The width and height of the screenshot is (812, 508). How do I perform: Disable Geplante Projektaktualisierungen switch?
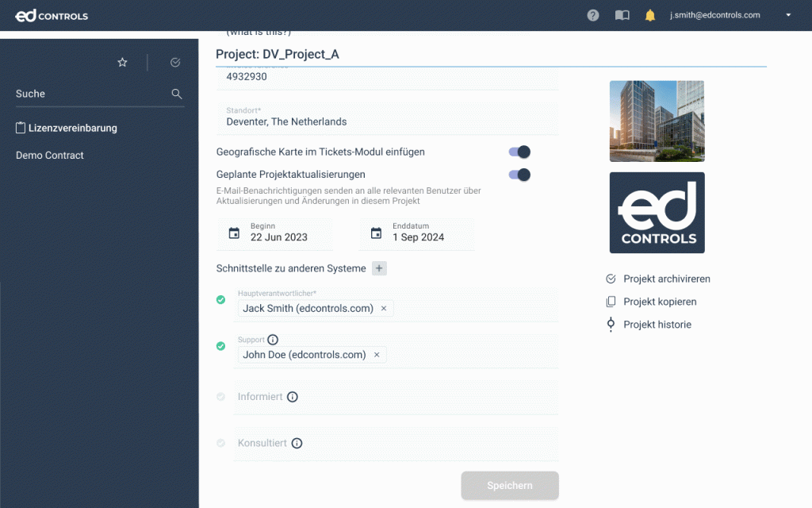coord(519,175)
